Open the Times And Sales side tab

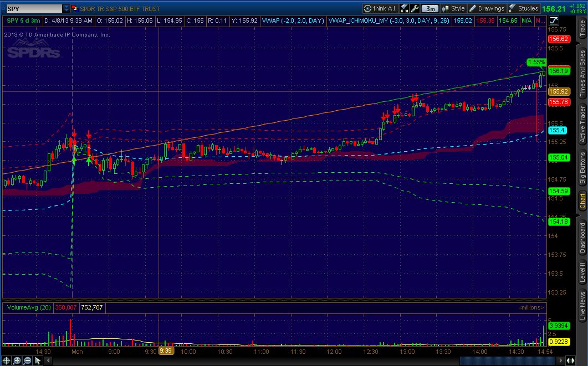(x=582, y=74)
